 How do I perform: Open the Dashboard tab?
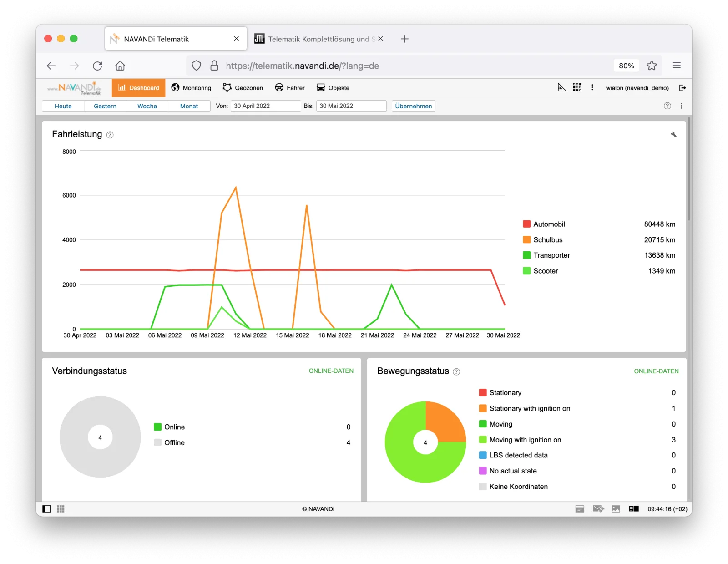click(138, 88)
